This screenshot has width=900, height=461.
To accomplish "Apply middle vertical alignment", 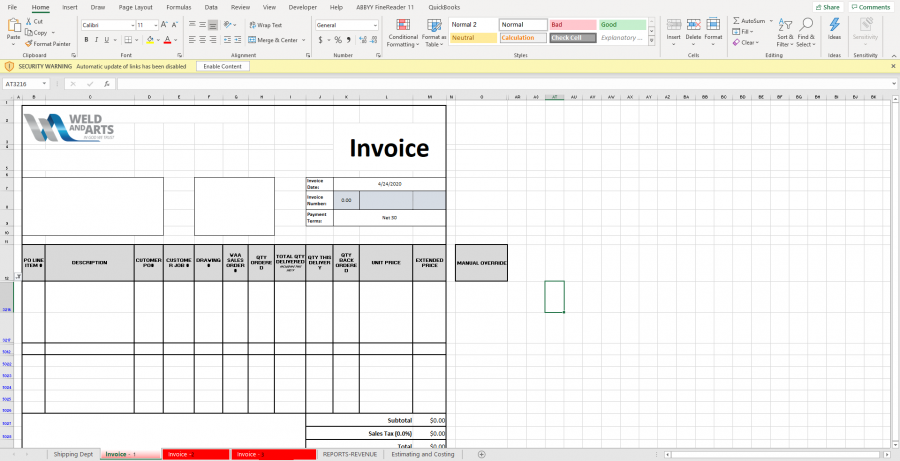I will pos(203,25).
